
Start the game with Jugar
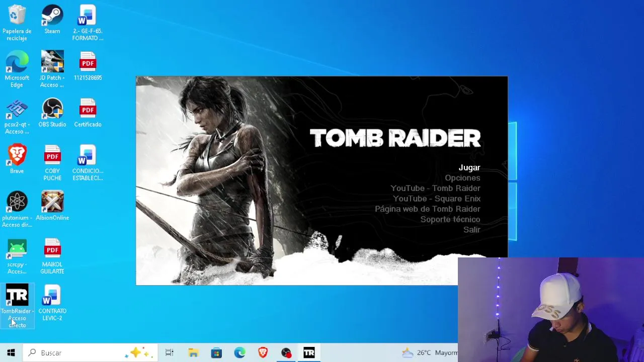(469, 167)
